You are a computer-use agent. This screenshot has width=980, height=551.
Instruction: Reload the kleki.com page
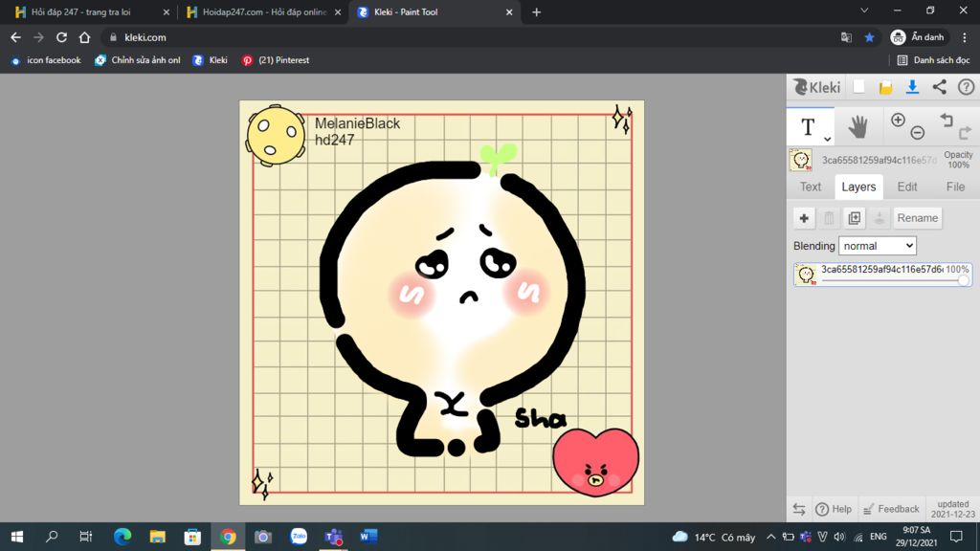pyautogui.click(x=61, y=37)
